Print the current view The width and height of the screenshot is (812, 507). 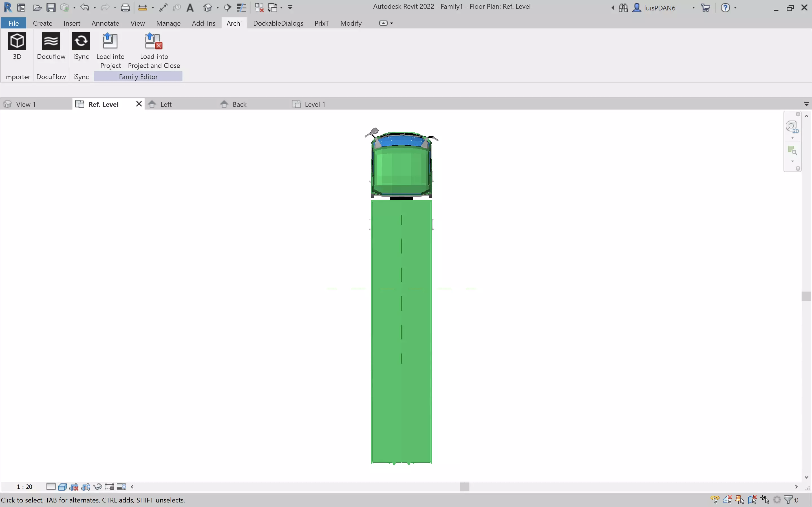tap(125, 7)
